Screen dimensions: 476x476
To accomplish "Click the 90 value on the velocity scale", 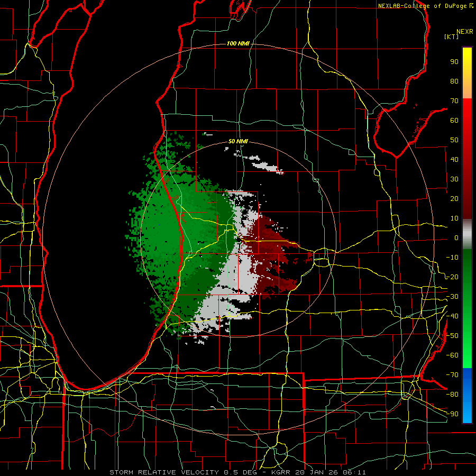I will coord(454,62).
